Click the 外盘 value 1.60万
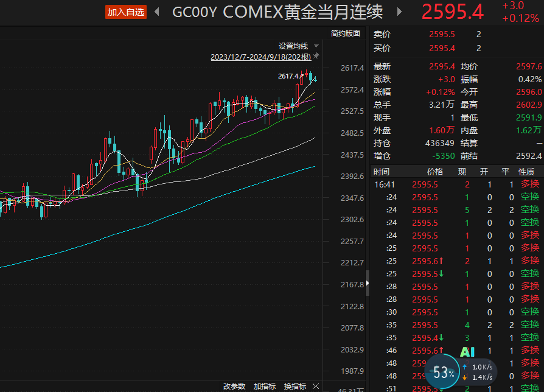The width and height of the screenshot is (544, 392). pos(442,130)
